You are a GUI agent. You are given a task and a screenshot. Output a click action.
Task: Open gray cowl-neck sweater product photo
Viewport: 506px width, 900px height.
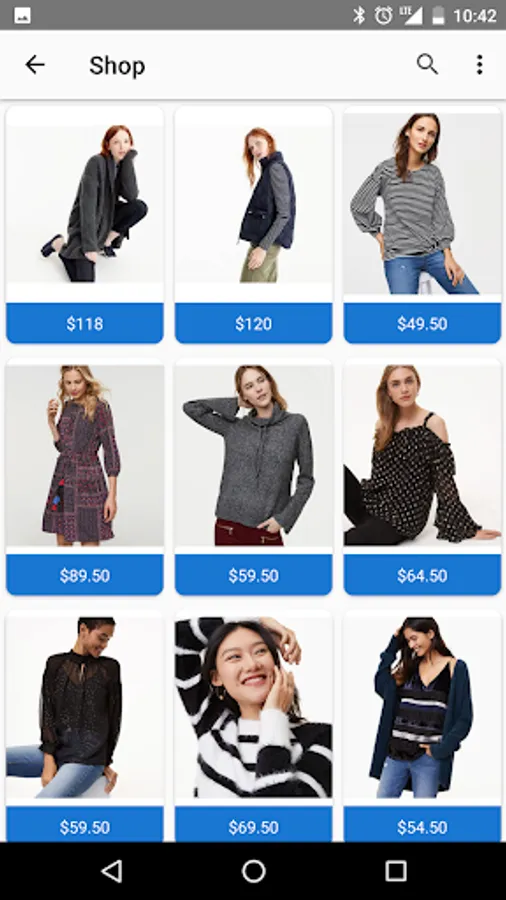pos(254,455)
